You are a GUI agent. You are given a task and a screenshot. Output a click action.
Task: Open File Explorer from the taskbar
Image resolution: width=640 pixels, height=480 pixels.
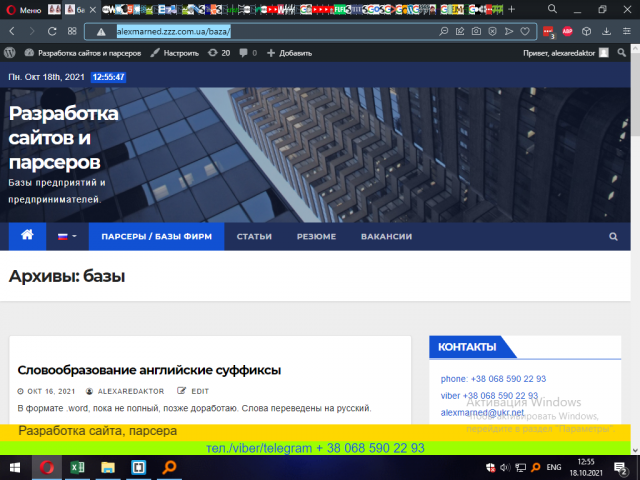(x=108, y=467)
